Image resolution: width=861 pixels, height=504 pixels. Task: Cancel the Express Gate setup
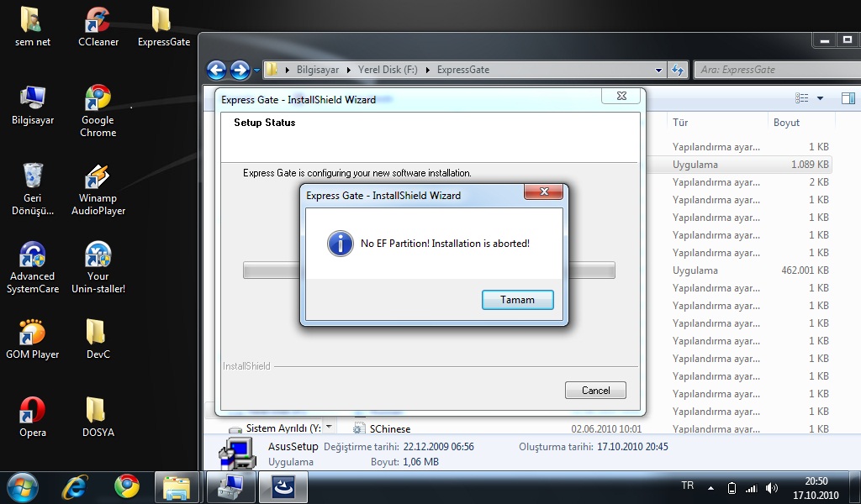point(595,391)
